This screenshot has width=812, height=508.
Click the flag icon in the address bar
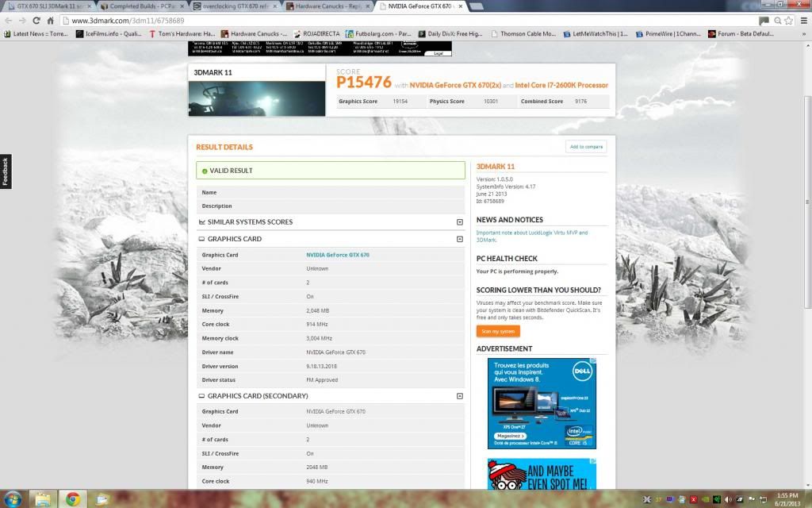click(764, 21)
